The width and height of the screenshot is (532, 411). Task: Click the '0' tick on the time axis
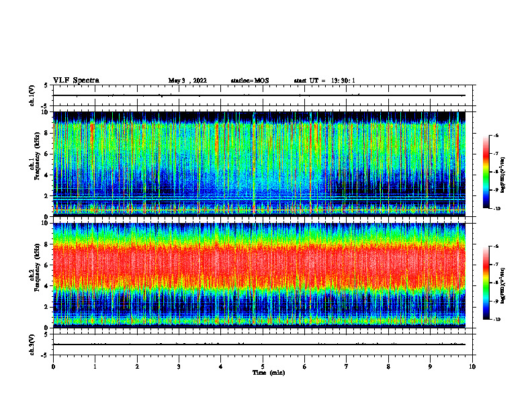tap(53, 367)
